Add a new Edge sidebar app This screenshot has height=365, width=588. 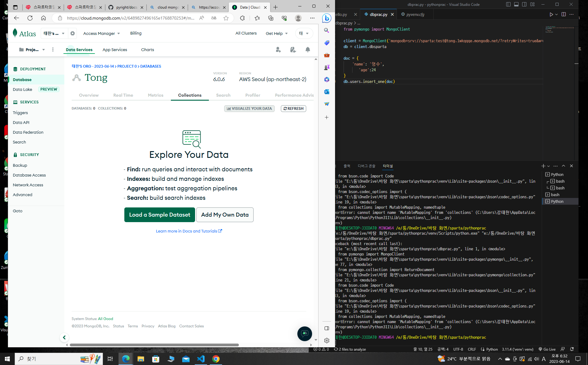coord(327,117)
